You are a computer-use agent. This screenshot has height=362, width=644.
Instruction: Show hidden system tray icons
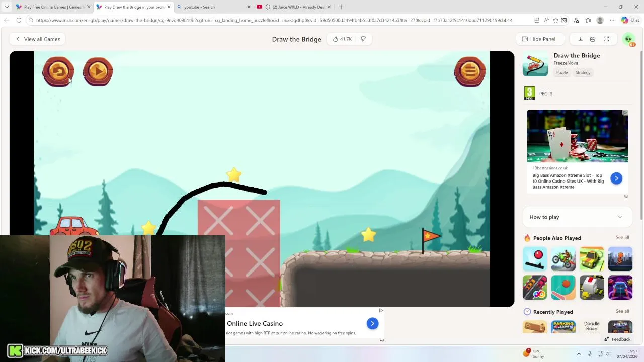tap(579, 354)
